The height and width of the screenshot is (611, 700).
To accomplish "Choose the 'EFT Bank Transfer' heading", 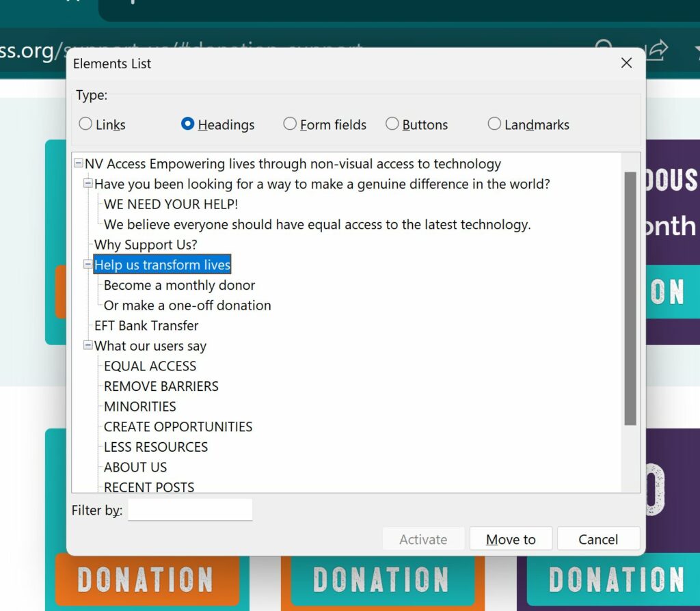I will tap(146, 326).
